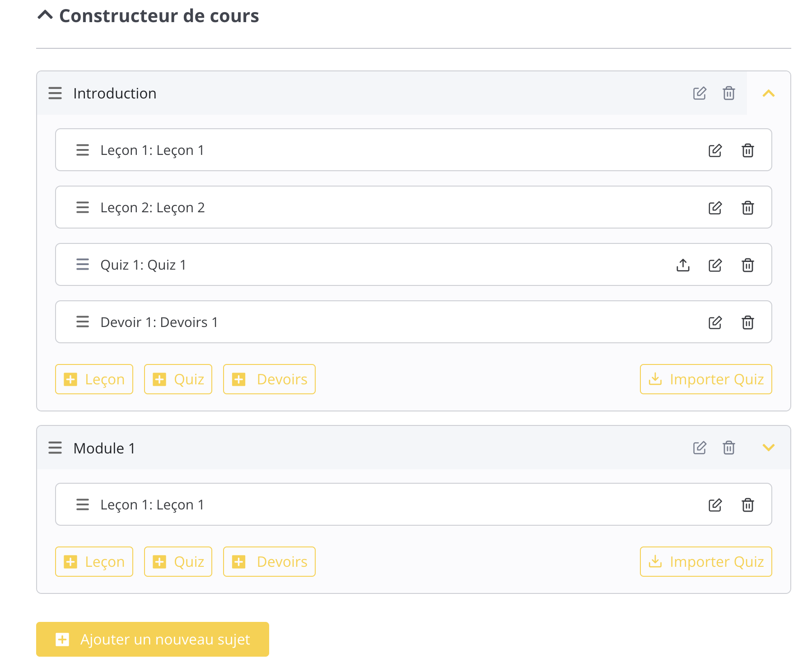Image resolution: width=812 pixels, height=663 pixels.
Task: Export Quiz 1 using upload icon
Action: [x=683, y=265]
